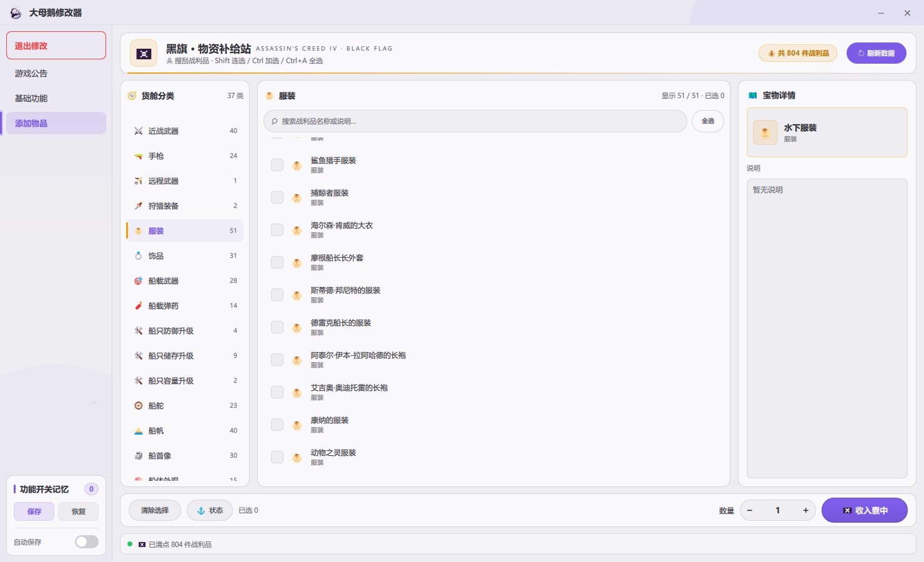Viewport: 924px width, 562px height.
Task: Click the 大母鹅修改器 app logo icon
Action: pyautogui.click(x=16, y=12)
